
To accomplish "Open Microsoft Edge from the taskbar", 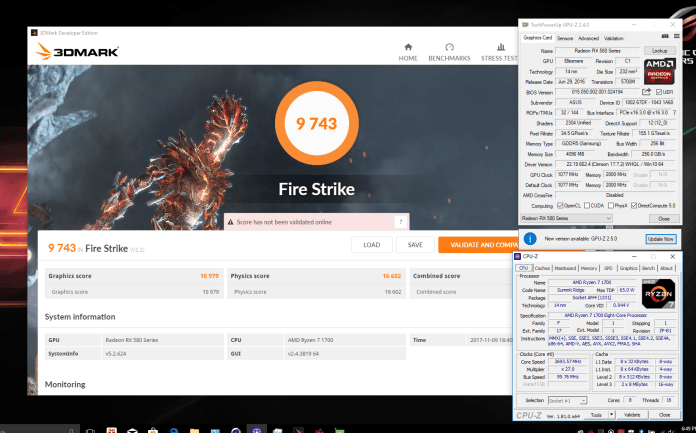I will pos(174,430).
